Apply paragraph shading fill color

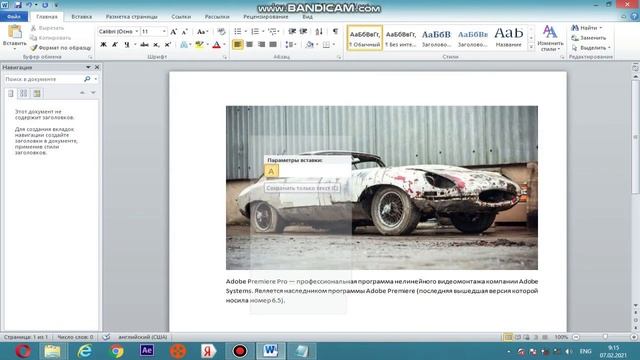click(x=310, y=44)
